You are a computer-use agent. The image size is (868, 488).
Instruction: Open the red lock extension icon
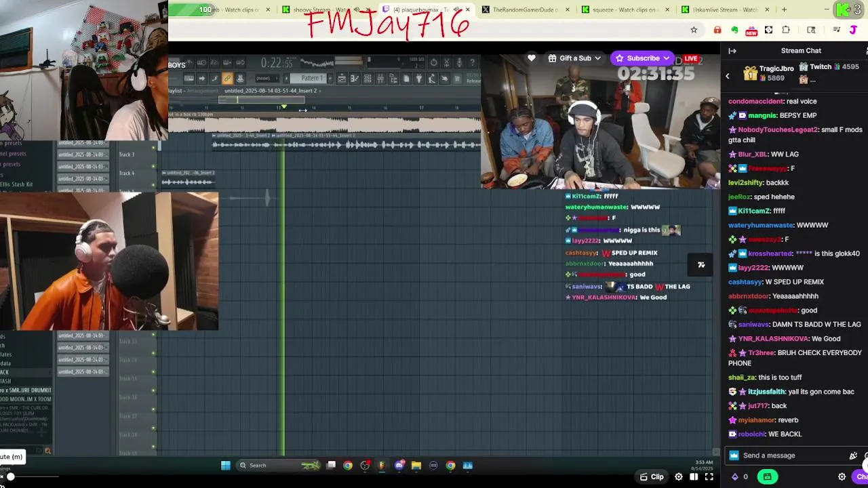tap(717, 30)
